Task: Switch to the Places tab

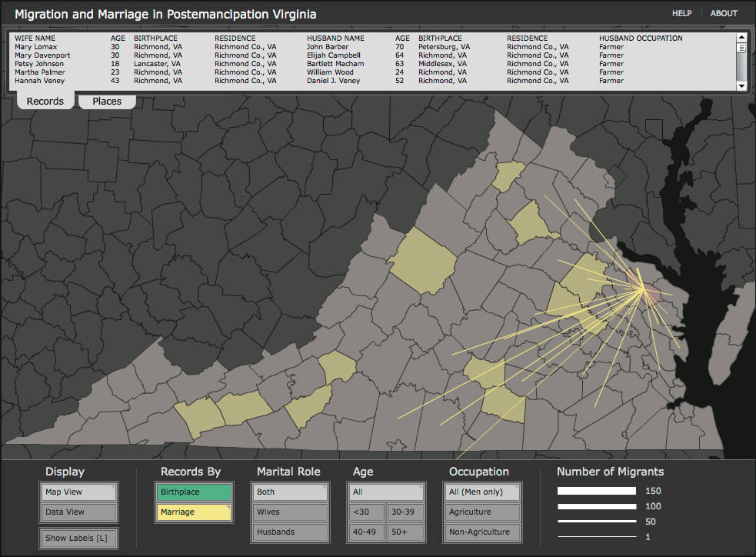Action: click(x=107, y=102)
